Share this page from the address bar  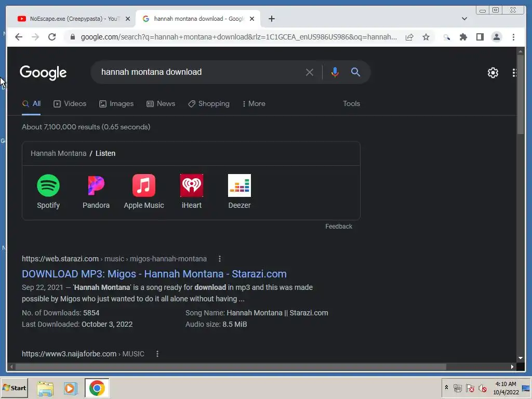[x=409, y=37]
